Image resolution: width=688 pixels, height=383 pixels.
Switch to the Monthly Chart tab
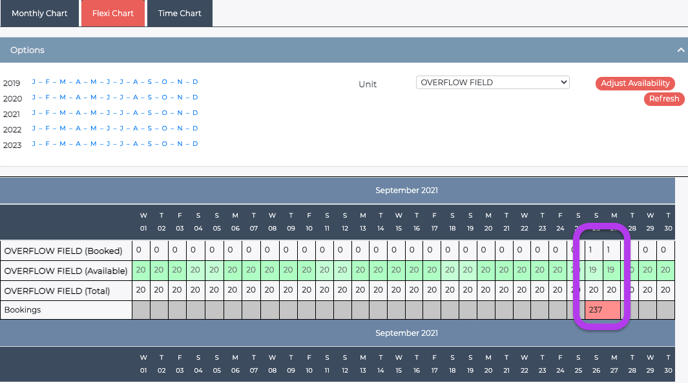[x=39, y=13]
